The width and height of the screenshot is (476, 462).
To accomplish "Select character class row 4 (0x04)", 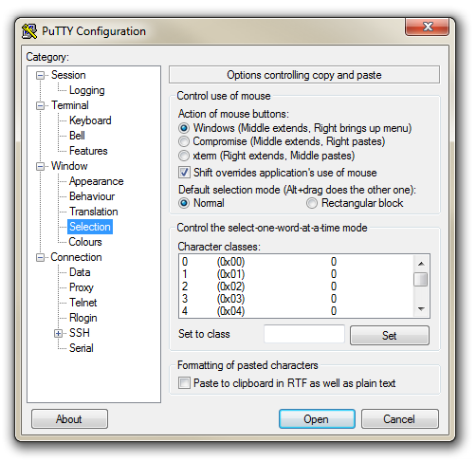I will [296, 311].
